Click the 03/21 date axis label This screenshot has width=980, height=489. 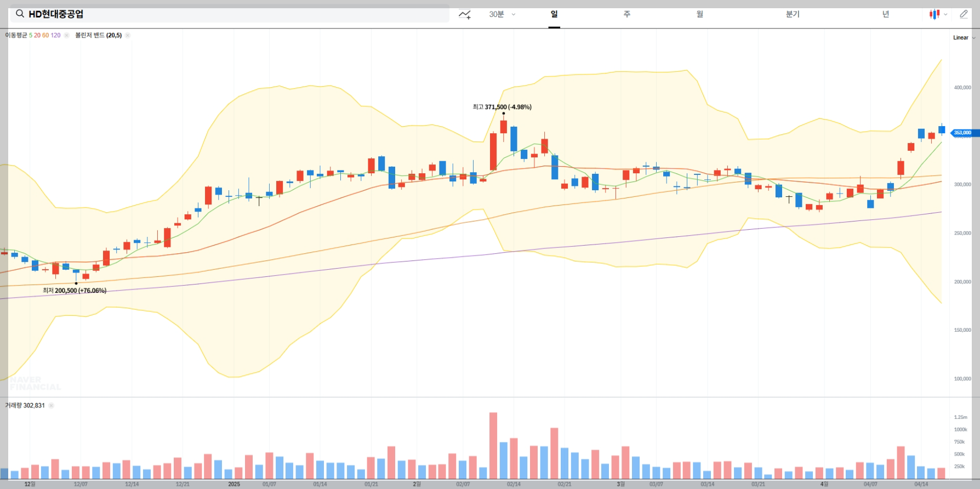coord(758,484)
